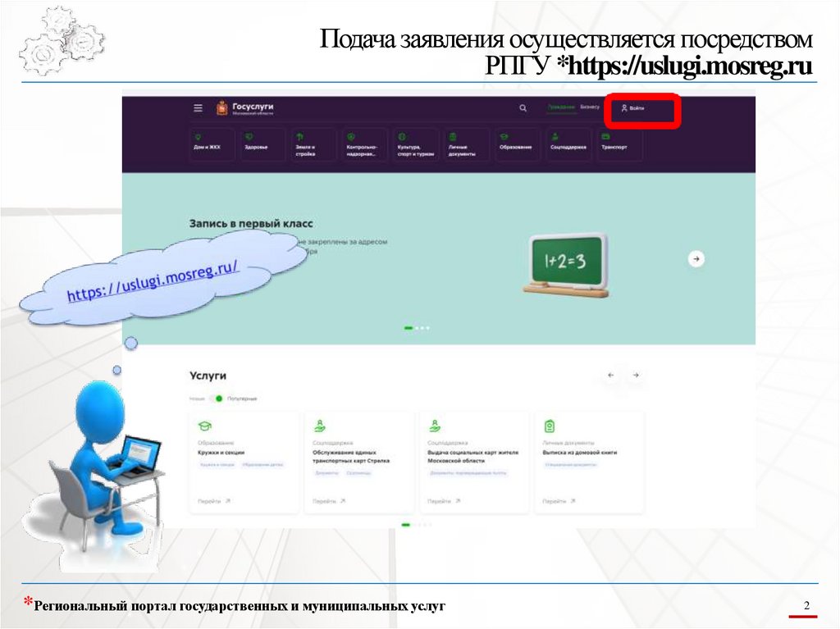Select the active carousel dot indicator
Viewport: 840px width, 629px height.
click(x=407, y=327)
